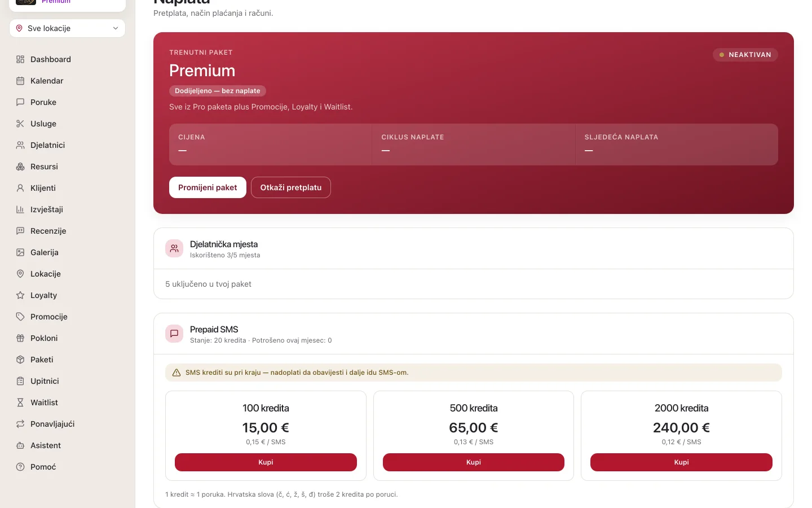Viewport: 812px width, 508px height.
Task: Open the Waitlist hourglass icon
Action: [20, 402]
